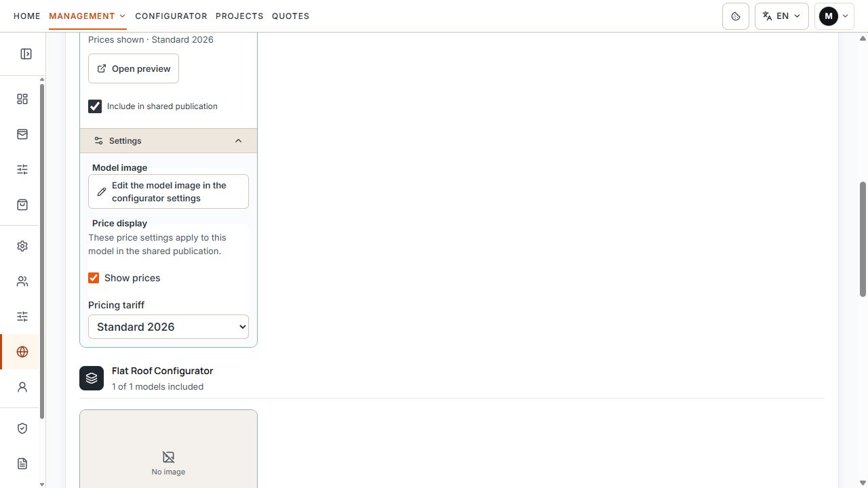Click the Flat Roof Configurator heading
Screen dimensions: 868x488
[162, 371]
